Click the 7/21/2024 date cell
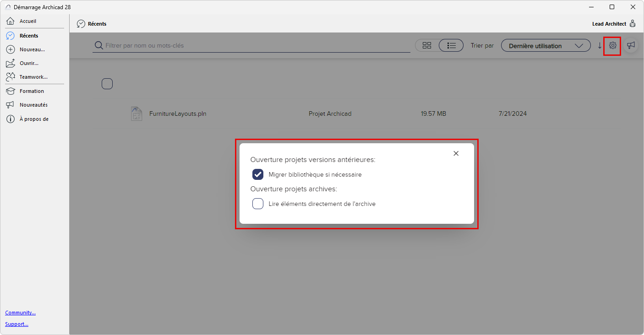Viewport: 644px width, 335px height. (x=513, y=113)
